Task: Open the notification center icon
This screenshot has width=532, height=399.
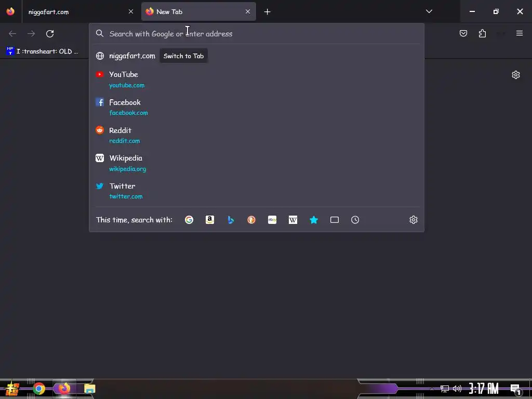Action: (515, 389)
